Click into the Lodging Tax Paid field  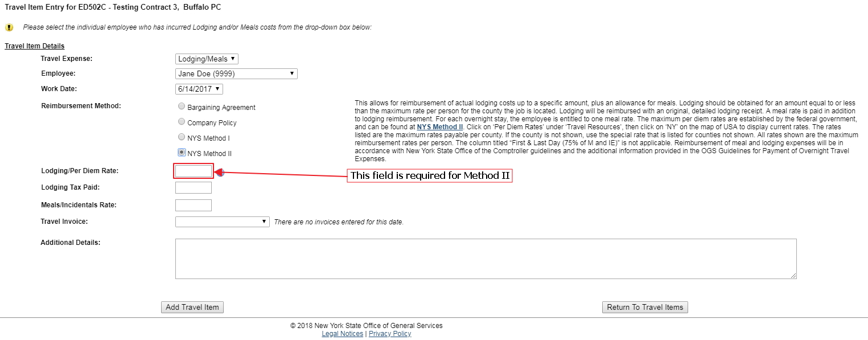click(194, 187)
